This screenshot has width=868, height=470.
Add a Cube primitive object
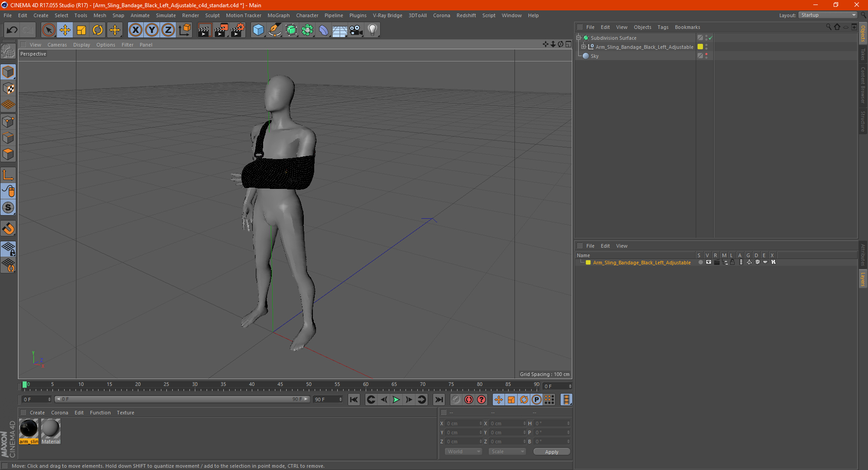coord(258,30)
